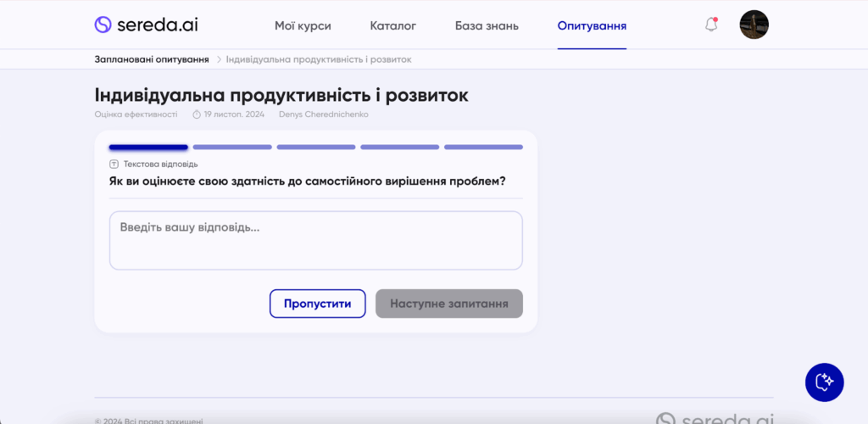This screenshot has width=868, height=424.
Task: Click the sereda.ai logo icon
Action: (x=103, y=25)
